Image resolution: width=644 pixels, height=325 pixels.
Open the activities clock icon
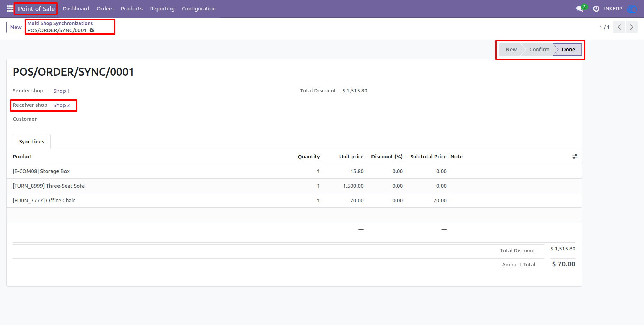596,9
